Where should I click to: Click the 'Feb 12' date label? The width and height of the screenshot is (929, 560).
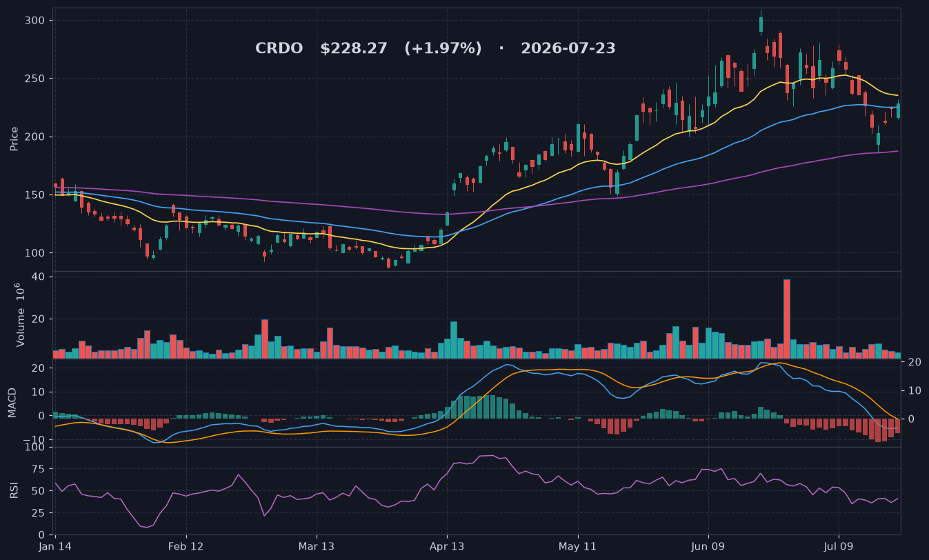pyautogui.click(x=186, y=546)
